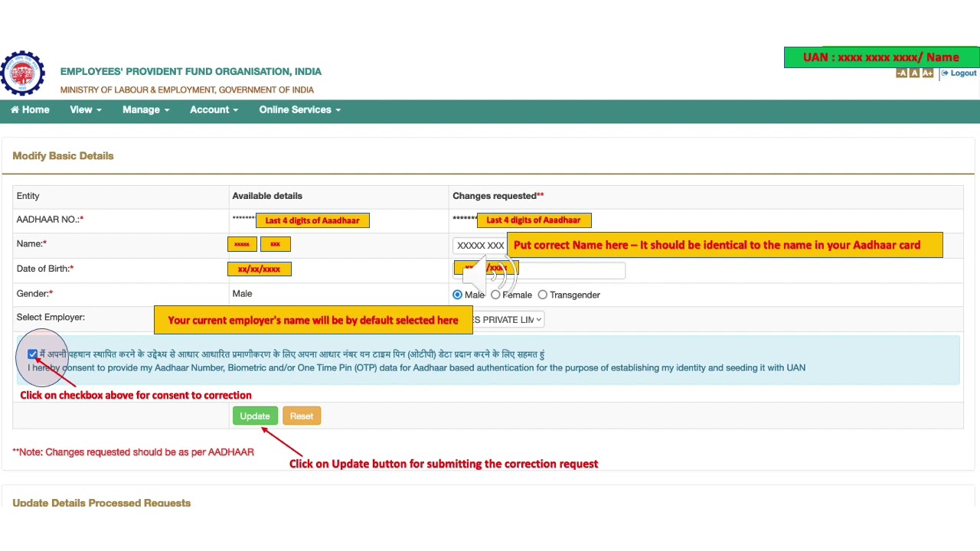The height and width of the screenshot is (551, 980).
Task: Open the Select Employer dropdown
Action: 508,320
